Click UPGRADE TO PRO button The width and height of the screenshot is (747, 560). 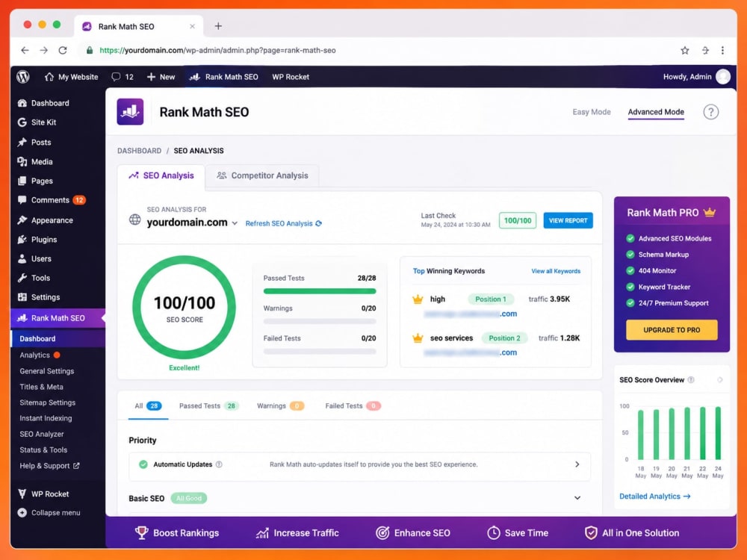coord(672,329)
